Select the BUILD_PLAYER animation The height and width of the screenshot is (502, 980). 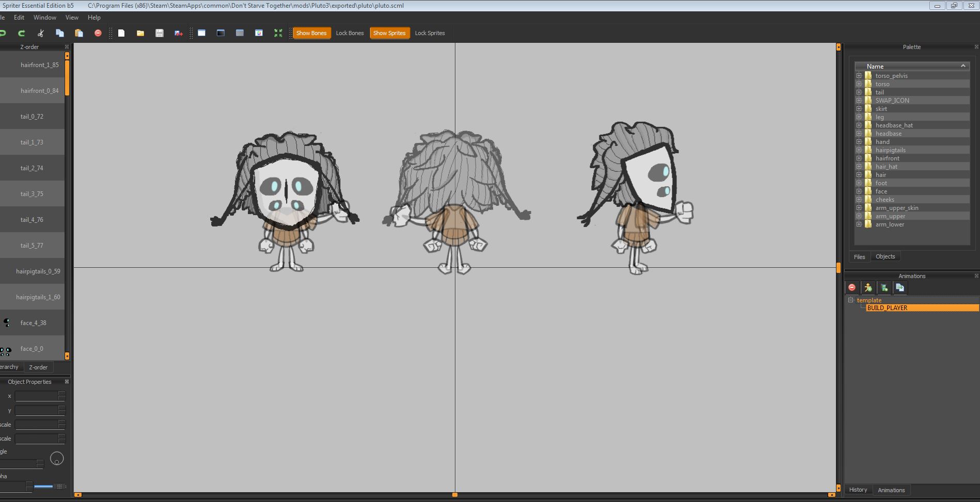[x=887, y=308]
